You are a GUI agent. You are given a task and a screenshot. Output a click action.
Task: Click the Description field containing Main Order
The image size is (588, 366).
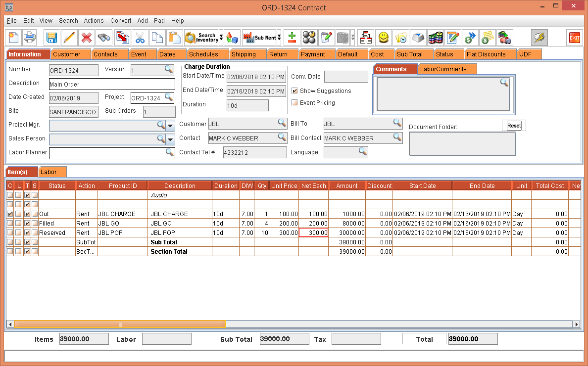tap(112, 84)
